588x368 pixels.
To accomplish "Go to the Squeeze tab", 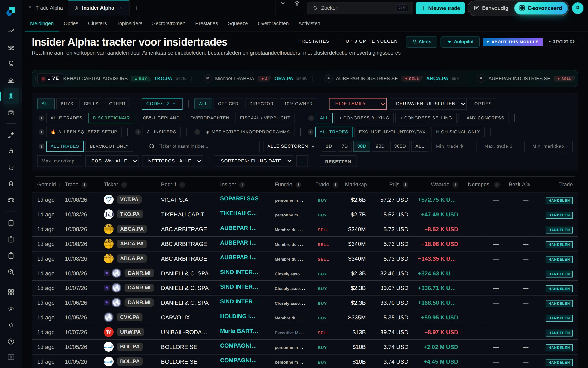I will pyautogui.click(x=238, y=23).
